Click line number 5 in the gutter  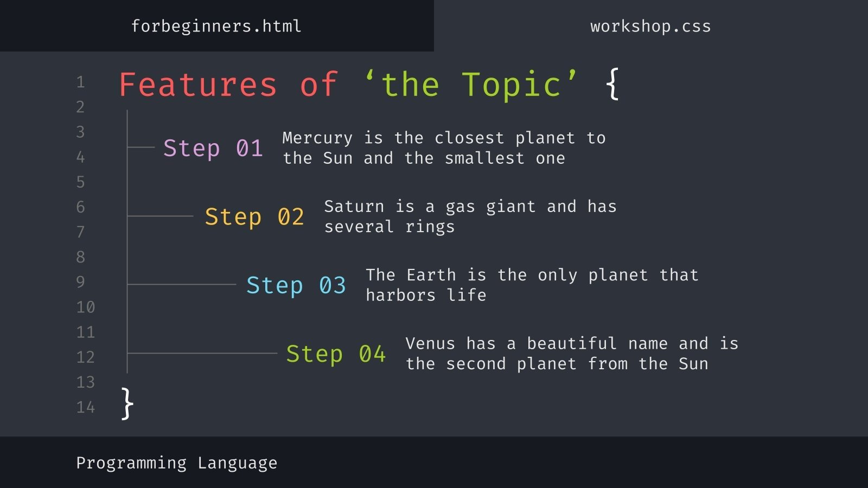click(81, 182)
